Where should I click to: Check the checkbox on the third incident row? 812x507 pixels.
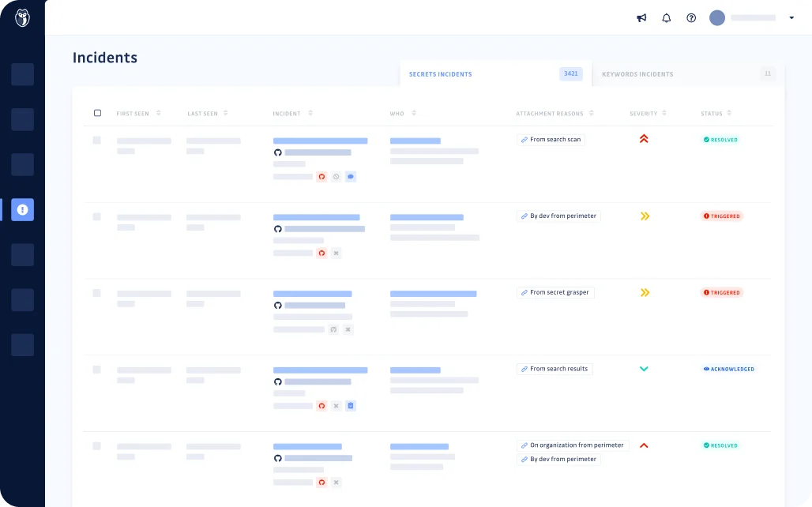[x=97, y=292]
